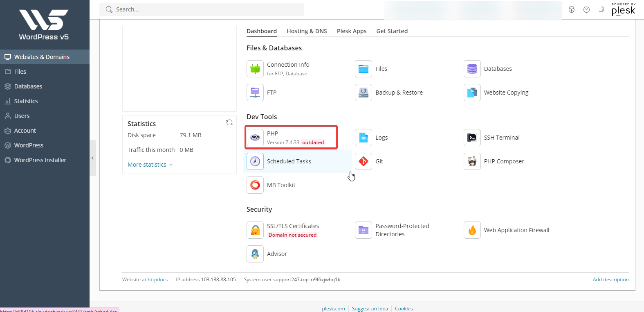644x312 pixels.
Task: Open the FTP icon
Action: 255,93
